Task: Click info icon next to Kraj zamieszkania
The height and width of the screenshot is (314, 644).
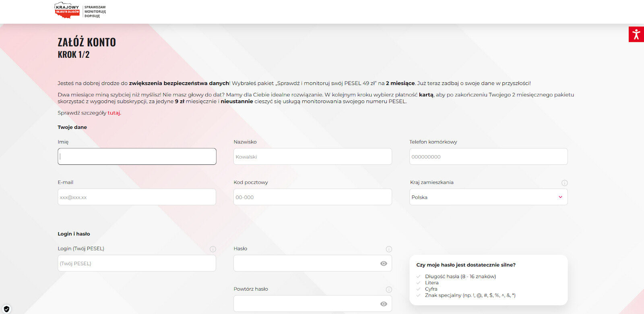Action: click(564, 183)
